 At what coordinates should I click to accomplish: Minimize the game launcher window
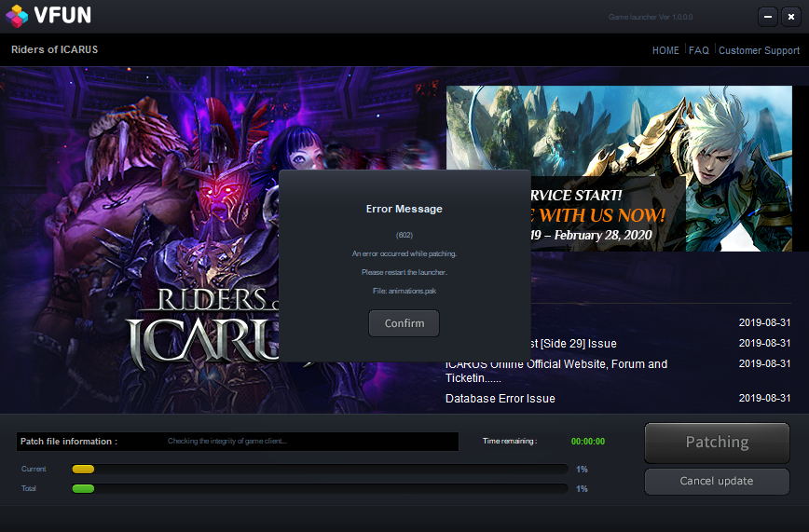click(768, 17)
